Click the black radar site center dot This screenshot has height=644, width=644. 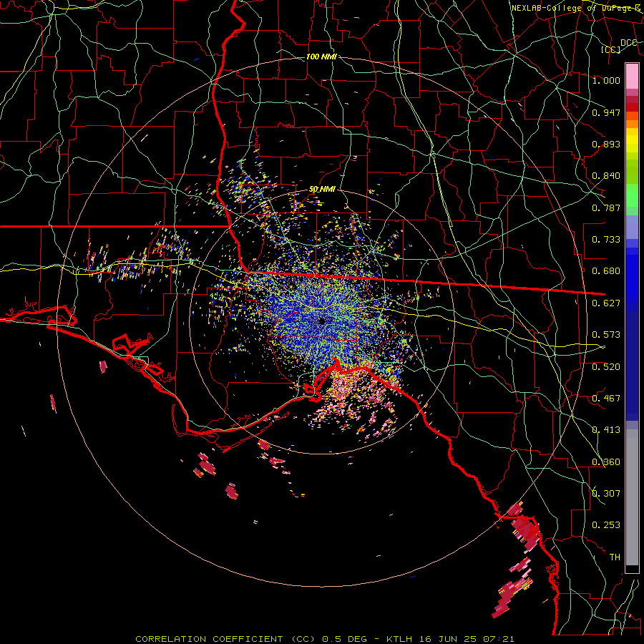[x=322, y=321]
